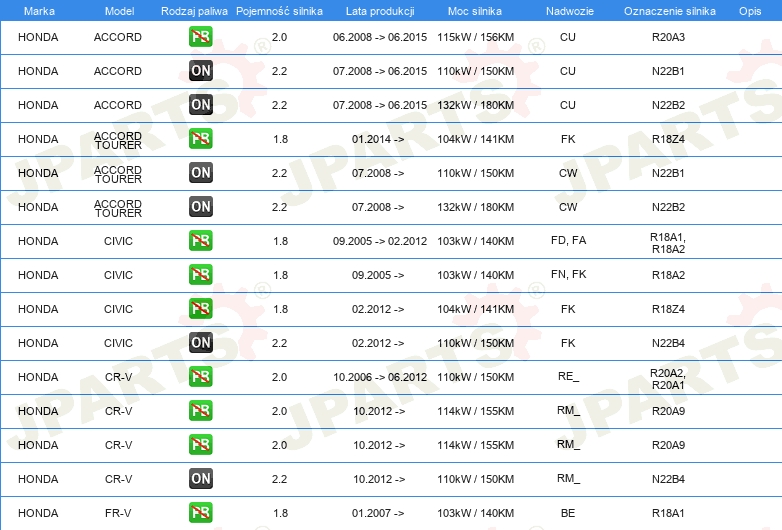This screenshot has height=530, width=782.
Task: Click the Pojemność silnika column header
Action: point(279,11)
